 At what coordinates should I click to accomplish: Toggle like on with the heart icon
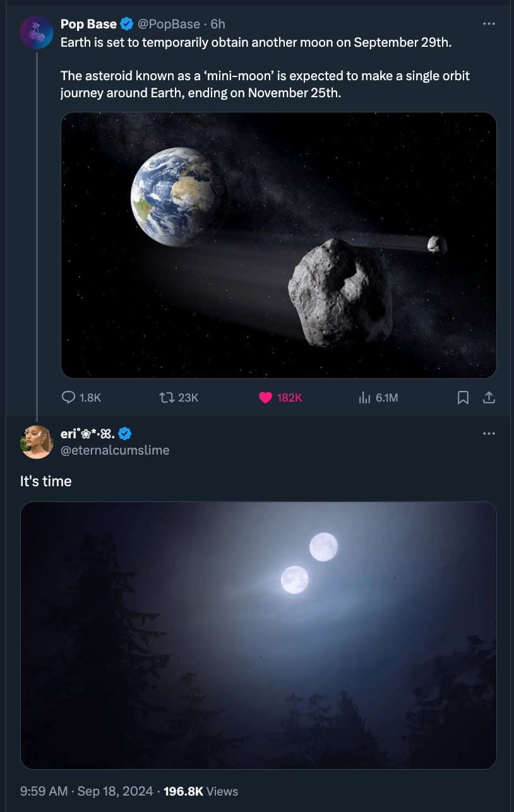pyautogui.click(x=265, y=398)
